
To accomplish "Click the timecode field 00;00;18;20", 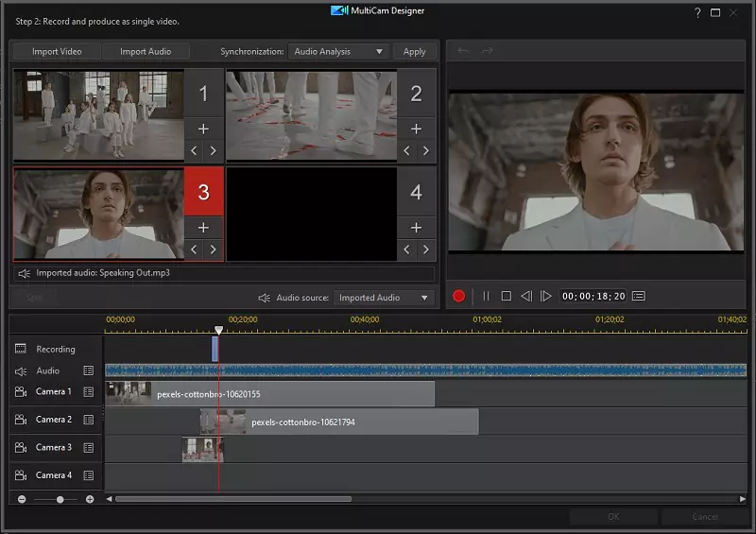I will click(593, 296).
